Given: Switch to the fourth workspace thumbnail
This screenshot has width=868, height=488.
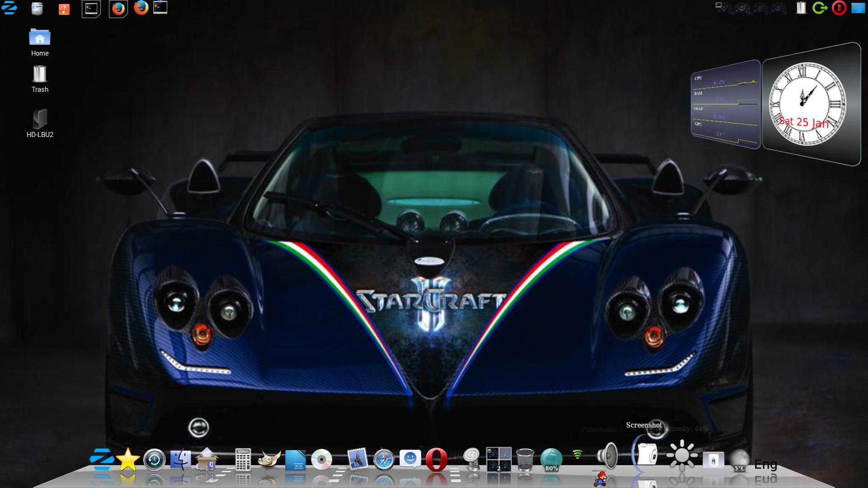Looking at the screenshot, I should point(778,8).
